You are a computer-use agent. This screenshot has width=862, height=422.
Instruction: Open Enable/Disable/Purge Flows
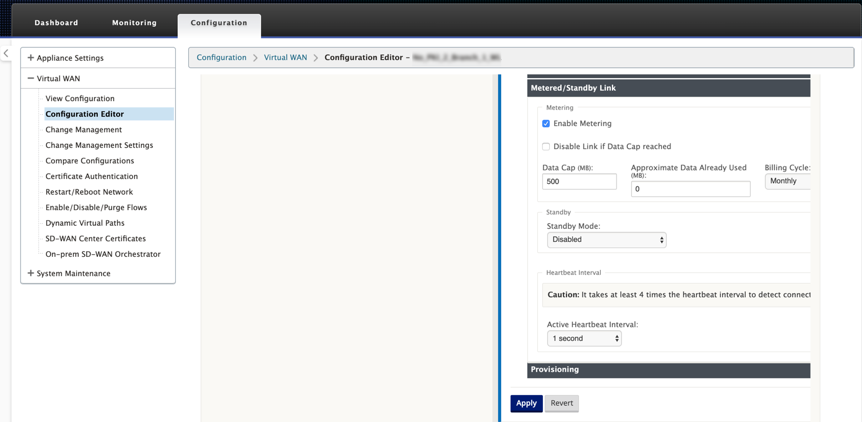tap(96, 208)
